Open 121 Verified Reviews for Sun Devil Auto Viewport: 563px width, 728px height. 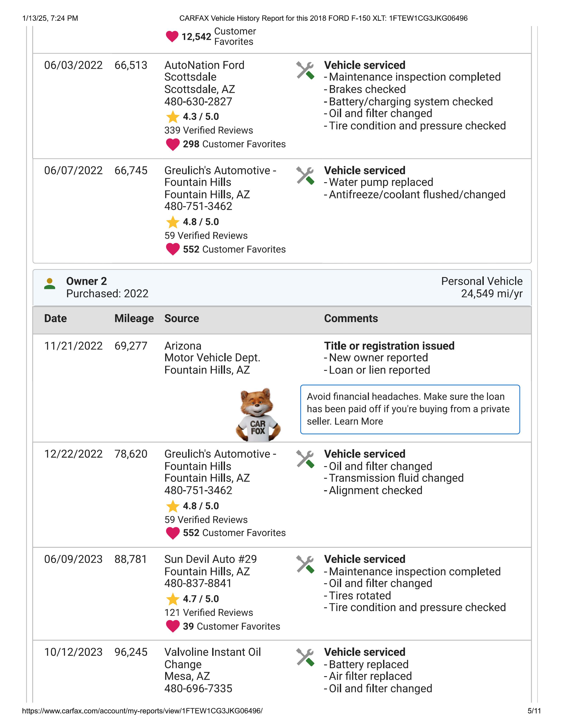click(208, 613)
